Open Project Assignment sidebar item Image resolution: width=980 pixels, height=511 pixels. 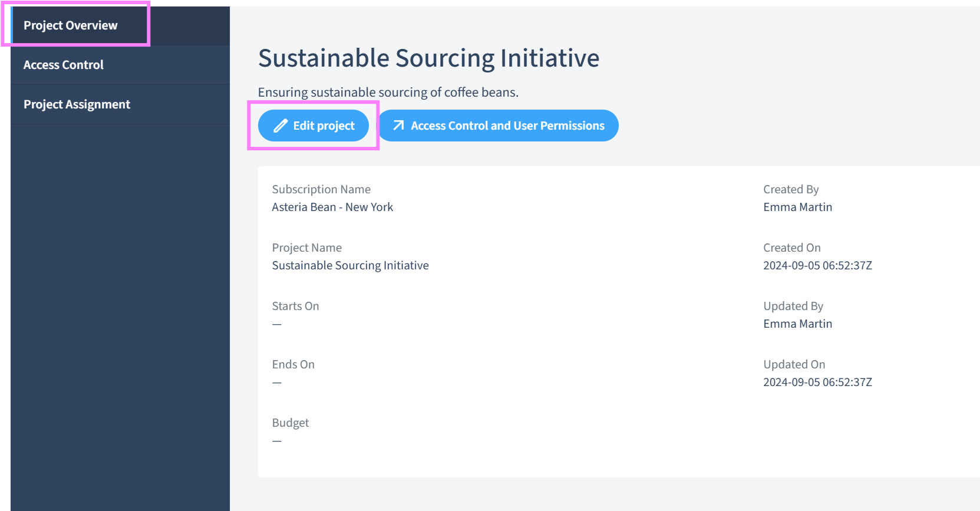120,104
